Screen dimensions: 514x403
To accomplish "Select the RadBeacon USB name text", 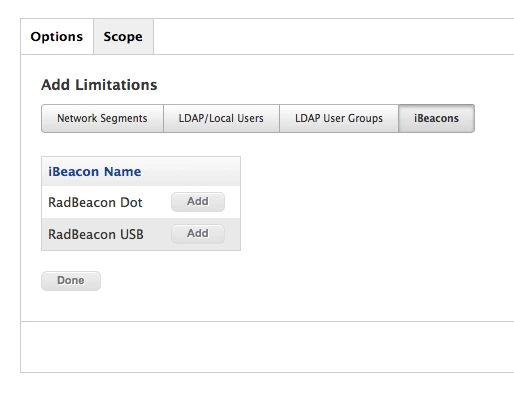I will pos(96,234).
